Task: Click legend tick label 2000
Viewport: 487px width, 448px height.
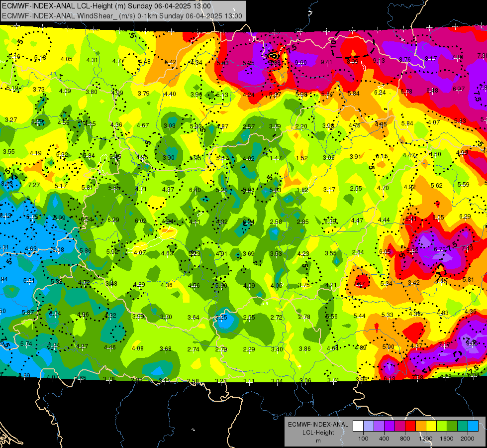Action: pyautogui.click(x=467, y=439)
